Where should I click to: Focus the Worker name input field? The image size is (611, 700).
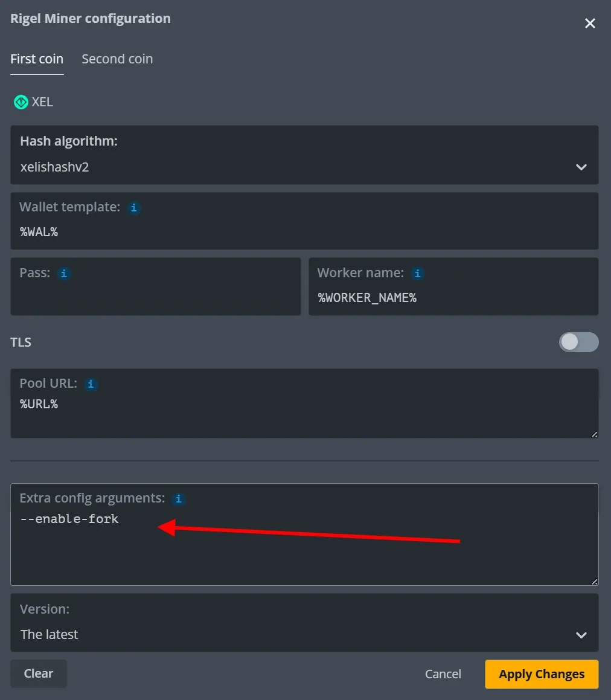point(453,298)
